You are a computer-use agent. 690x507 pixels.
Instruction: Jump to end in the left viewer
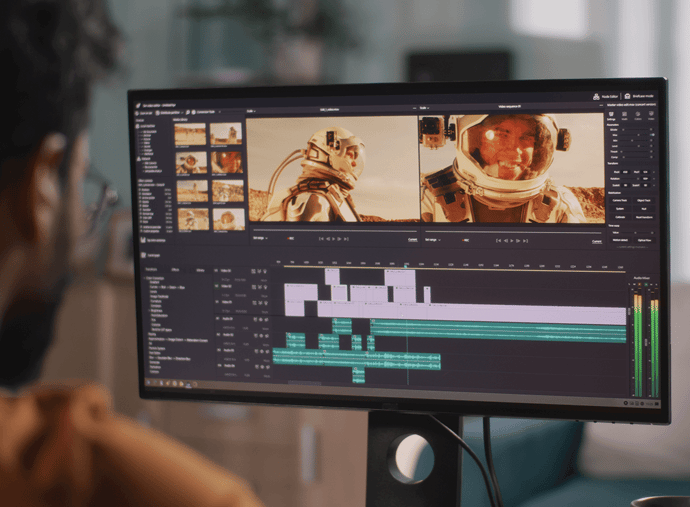pos(346,239)
